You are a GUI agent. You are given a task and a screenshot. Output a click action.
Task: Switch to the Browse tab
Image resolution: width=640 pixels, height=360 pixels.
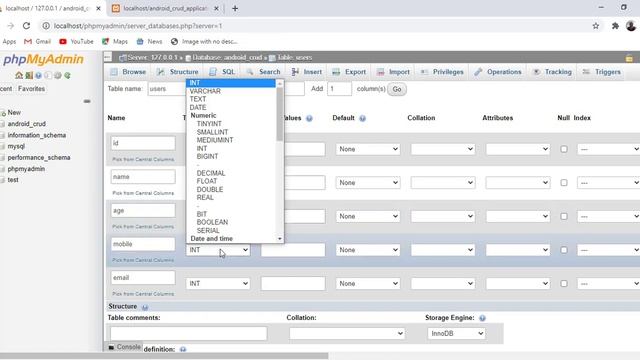tap(128, 72)
